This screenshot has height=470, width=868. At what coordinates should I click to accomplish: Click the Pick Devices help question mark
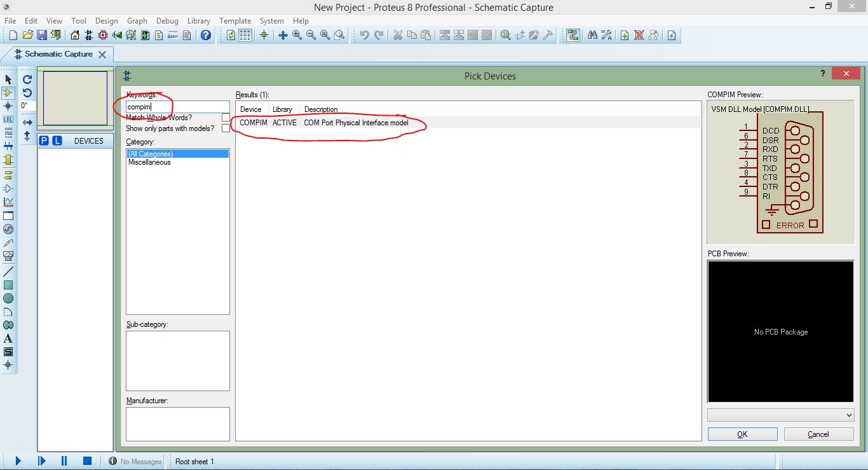pos(824,74)
